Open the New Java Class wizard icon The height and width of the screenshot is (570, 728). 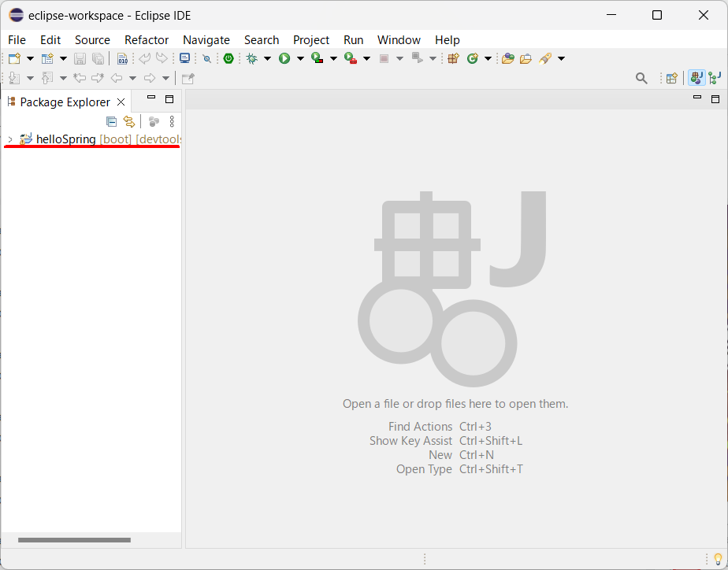coord(47,58)
